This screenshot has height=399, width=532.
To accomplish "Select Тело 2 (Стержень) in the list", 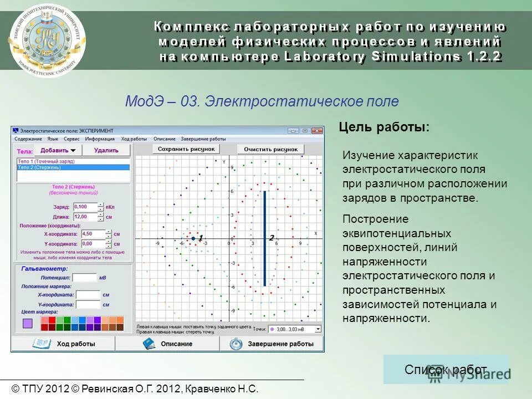I will pos(73,167).
